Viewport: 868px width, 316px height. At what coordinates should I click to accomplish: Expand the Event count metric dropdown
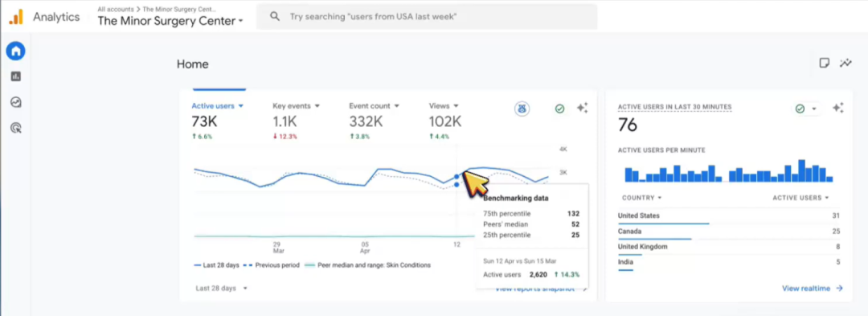click(397, 105)
